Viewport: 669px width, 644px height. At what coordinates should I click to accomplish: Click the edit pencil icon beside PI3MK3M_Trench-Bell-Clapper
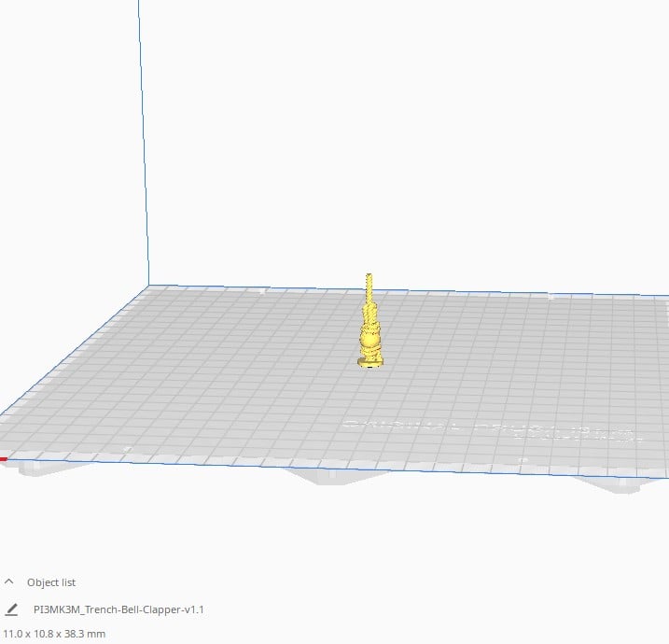(x=11, y=609)
